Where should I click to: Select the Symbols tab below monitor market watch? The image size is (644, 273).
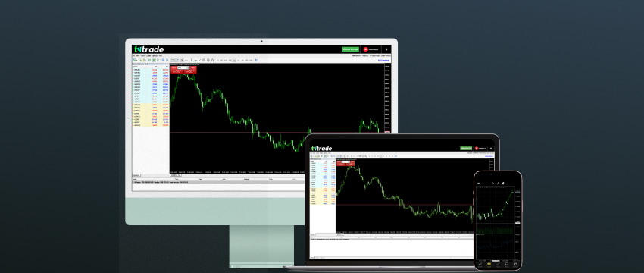pyautogui.click(x=136, y=175)
